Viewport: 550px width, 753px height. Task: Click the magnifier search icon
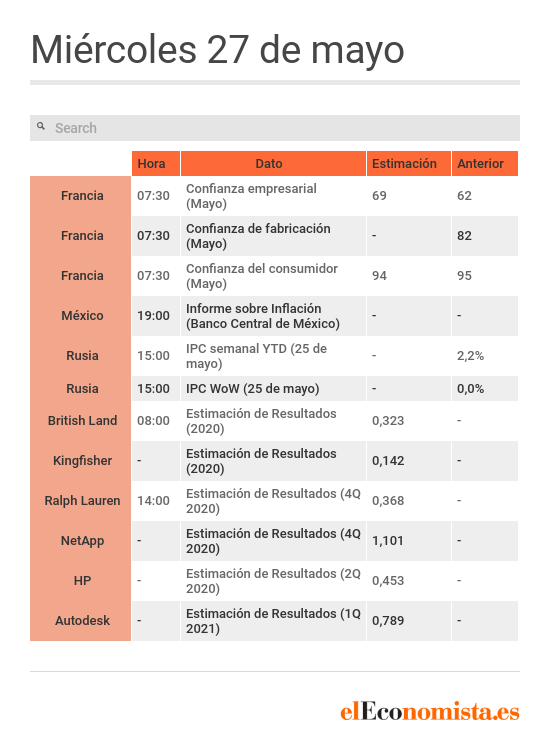(41, 126)
